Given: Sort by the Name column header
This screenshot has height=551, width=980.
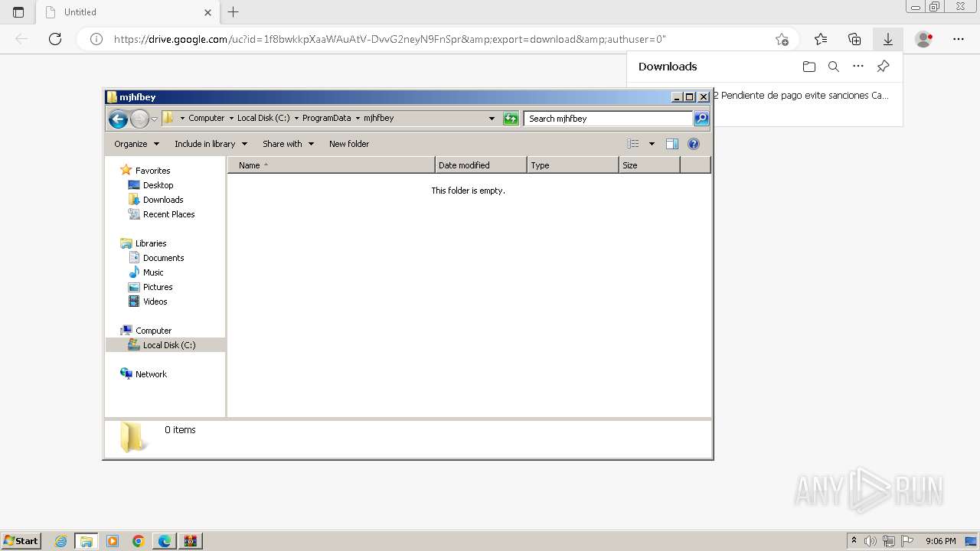Looking at the screenshot, I should click(x=332, y=165).
